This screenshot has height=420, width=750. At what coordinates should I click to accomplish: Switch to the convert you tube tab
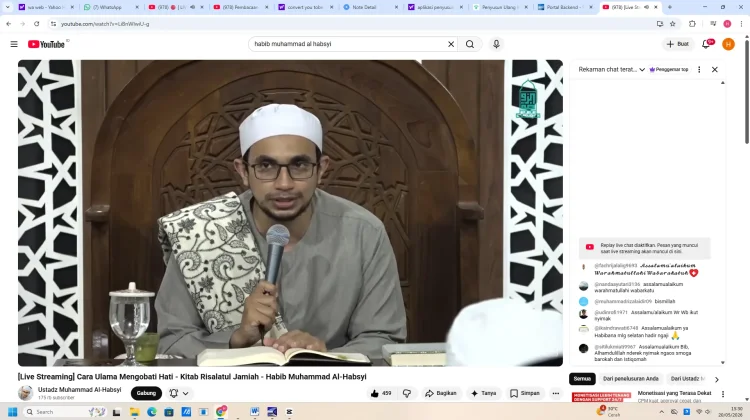tap(305, 7)
